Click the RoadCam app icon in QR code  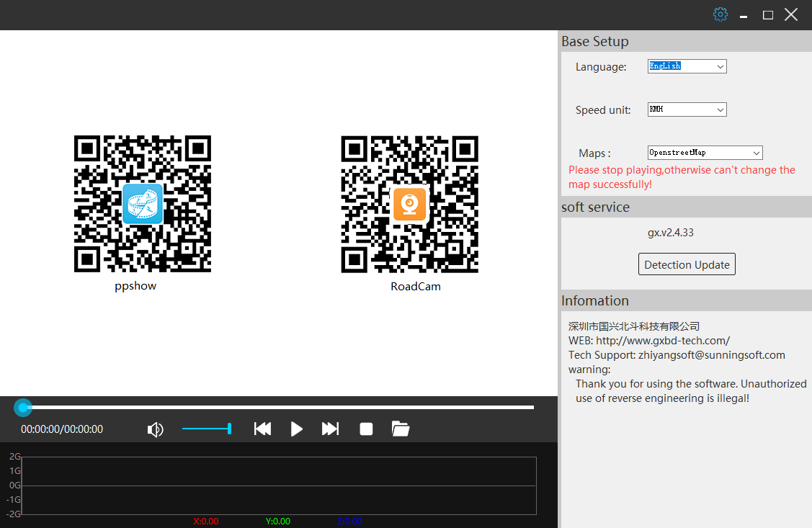(409, 204)
